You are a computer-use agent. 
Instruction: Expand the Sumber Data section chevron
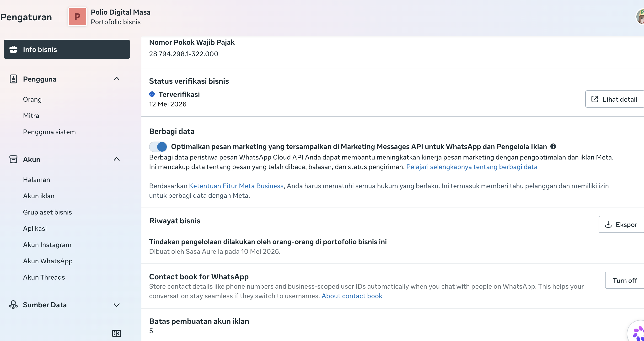117,305
